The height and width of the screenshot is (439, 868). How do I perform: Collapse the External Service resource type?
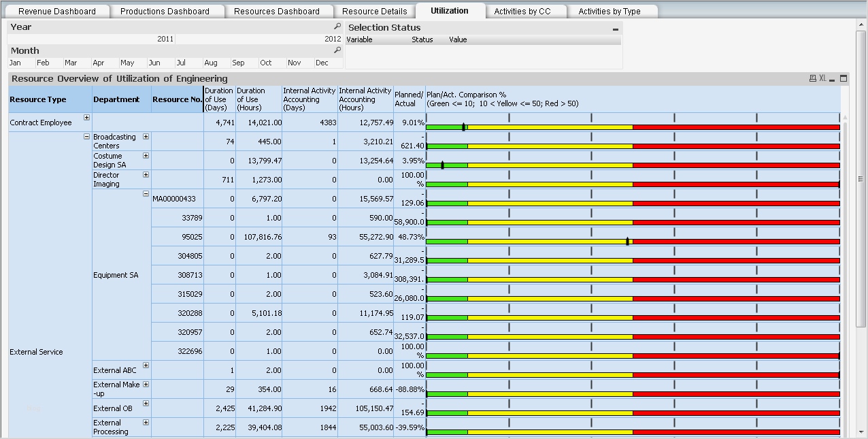coord(86,137)
